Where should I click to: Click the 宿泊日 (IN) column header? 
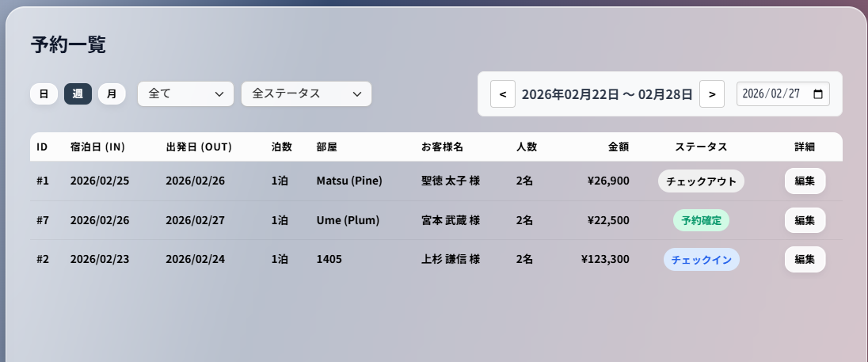[x=97, y=147]
